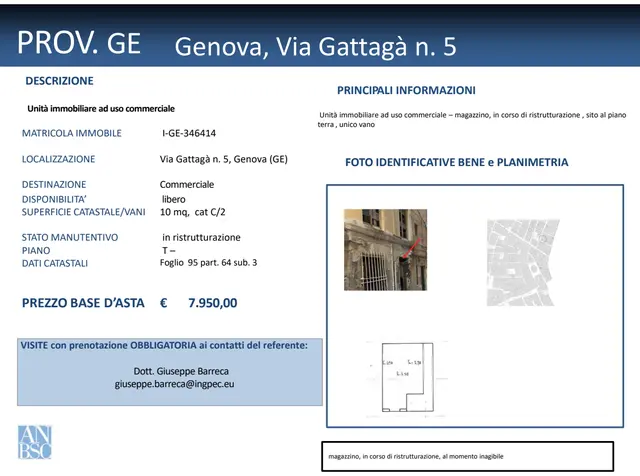Click the PRINCIPALI INFORMAZIONI heading
The height and width of the screenshot is (476, 640).
click(406, 90)
